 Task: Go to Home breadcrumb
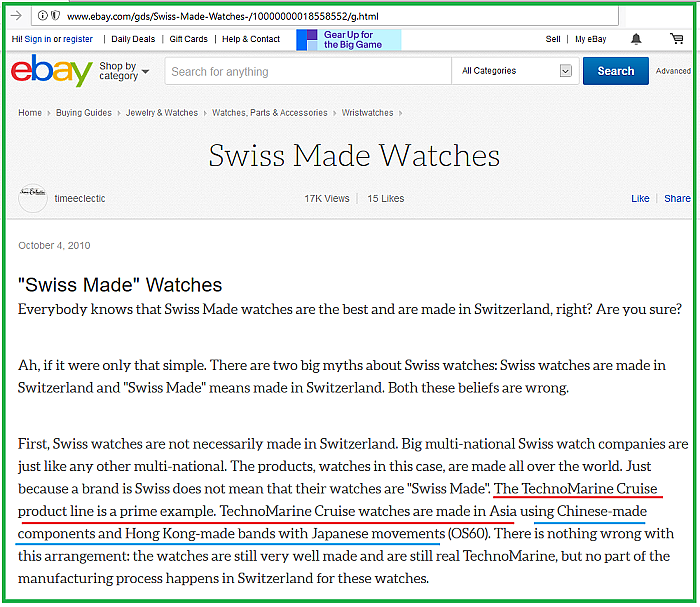[x=30, y=113]
